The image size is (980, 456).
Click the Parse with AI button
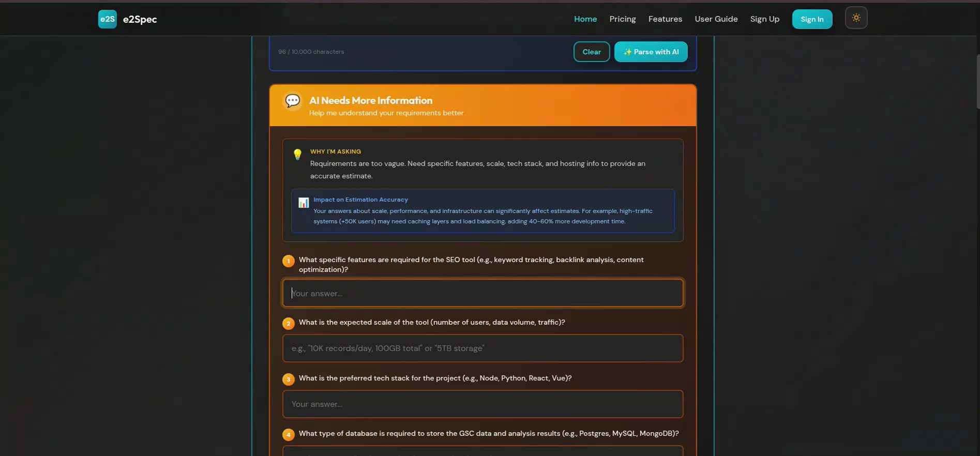point(651,52)
